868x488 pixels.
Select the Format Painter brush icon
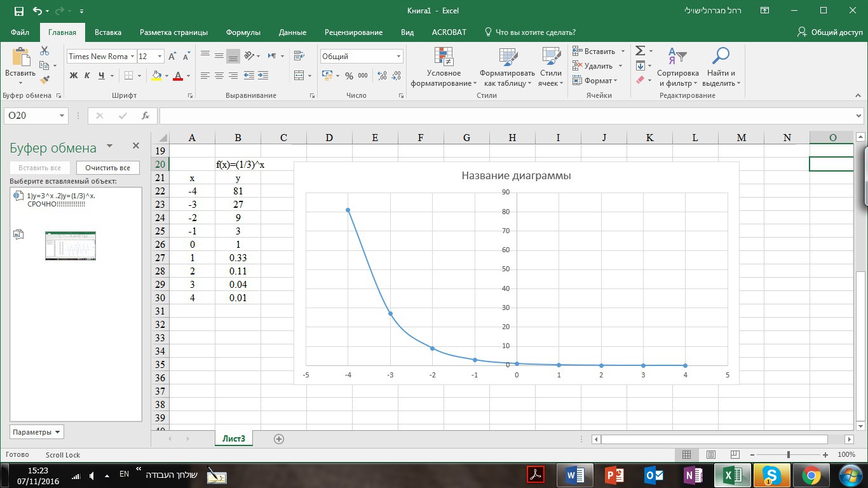(x=44, y=80)
